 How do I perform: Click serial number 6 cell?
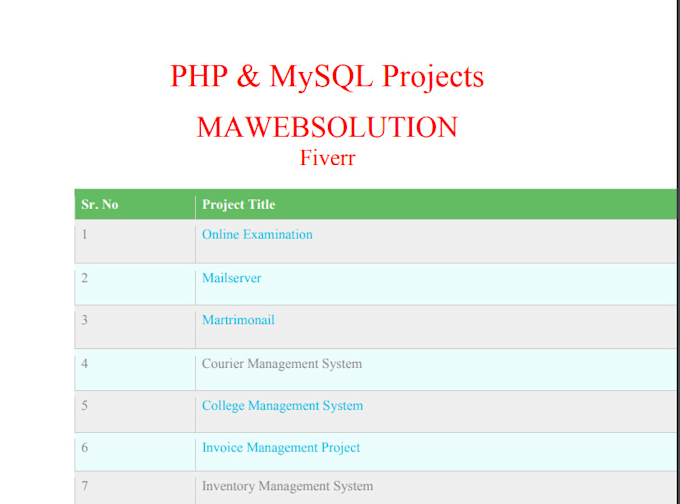85,448
